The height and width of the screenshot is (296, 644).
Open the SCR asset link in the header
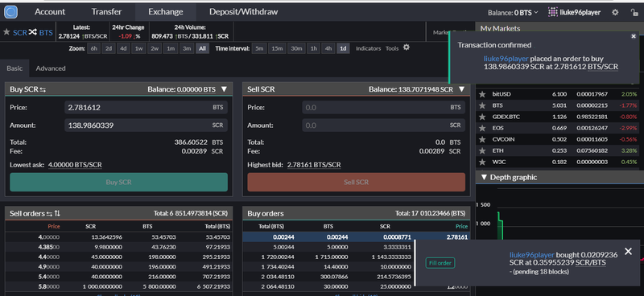pyautogui.click(x=19, y=32)
